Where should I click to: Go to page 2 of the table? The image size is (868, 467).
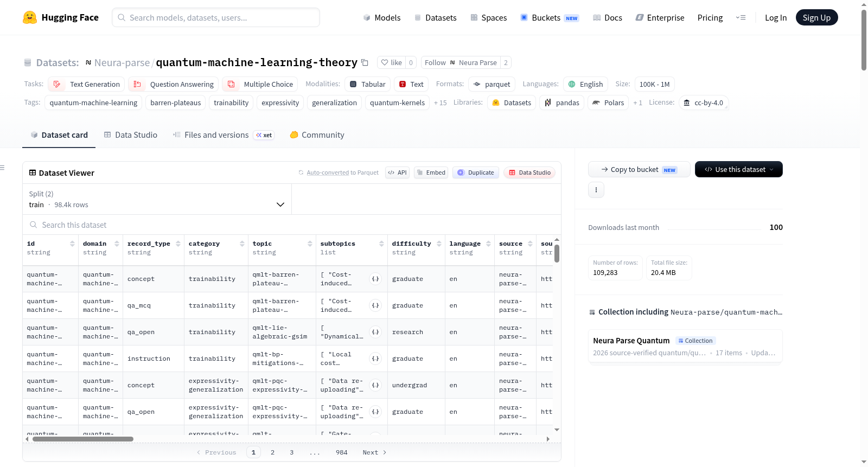click(272, 452)
